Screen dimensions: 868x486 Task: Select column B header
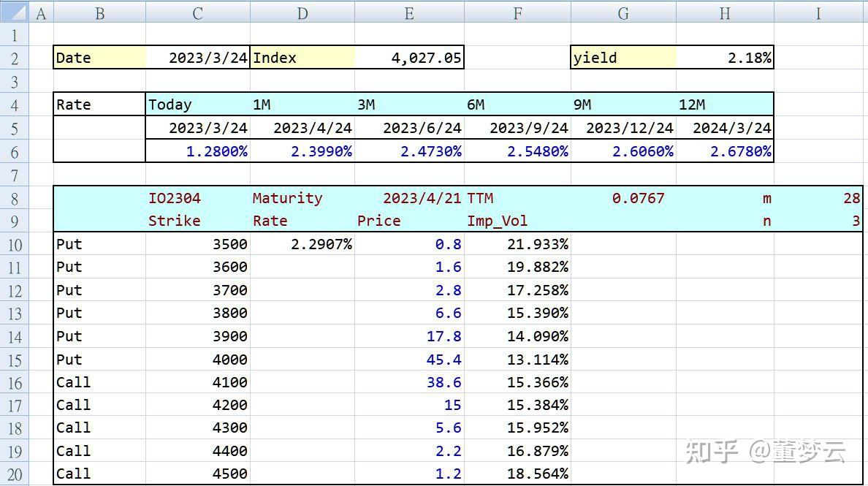(99, 12)
